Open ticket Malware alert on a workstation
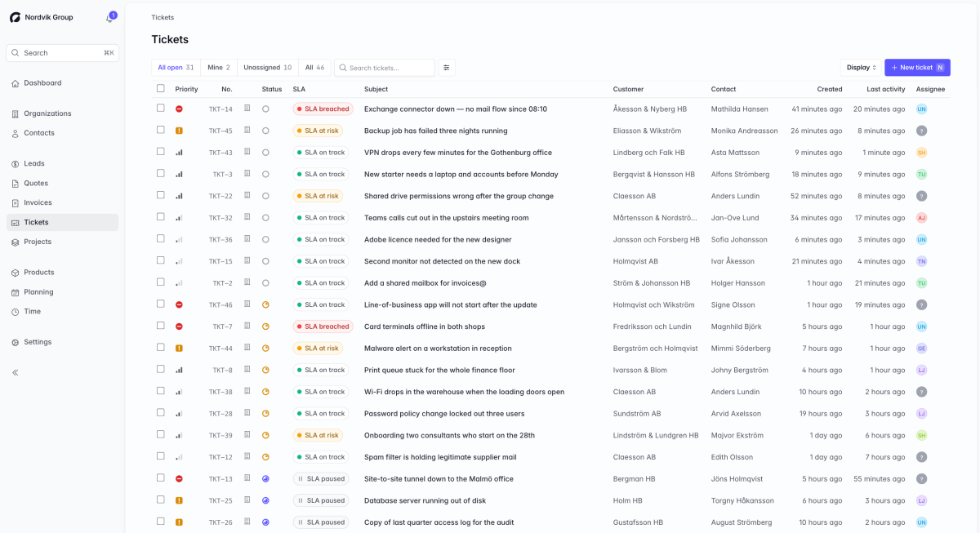 438,349
